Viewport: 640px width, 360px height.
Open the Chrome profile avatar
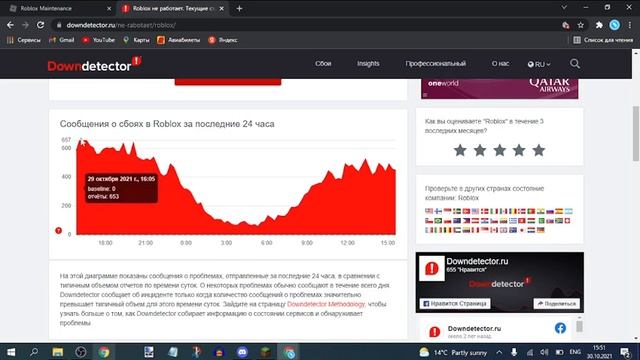coord(615,25)
